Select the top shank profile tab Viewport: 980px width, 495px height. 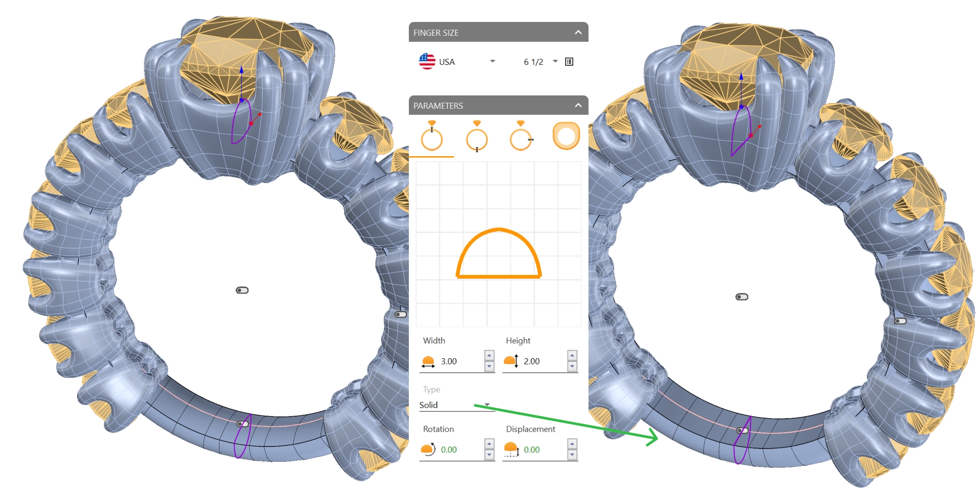pos(432,137)
